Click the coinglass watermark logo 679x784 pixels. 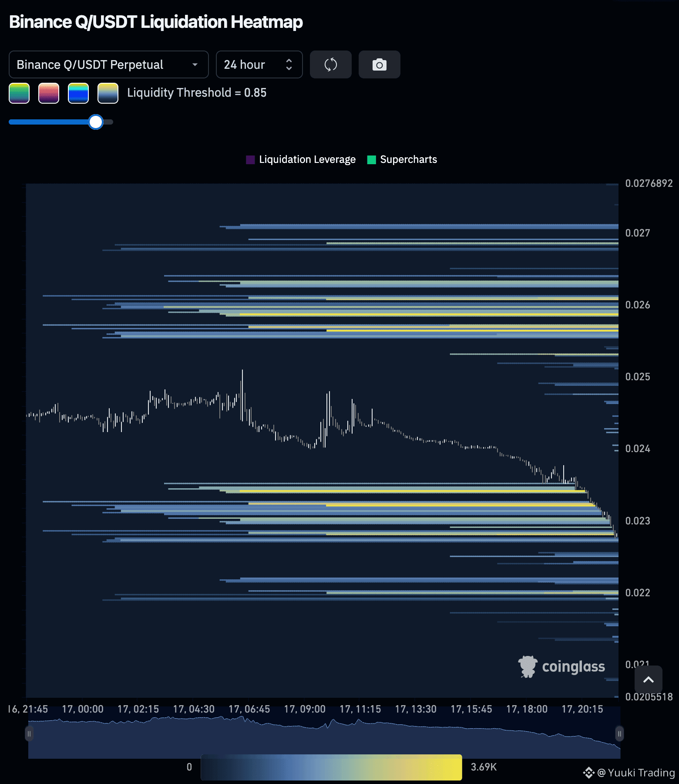pyautogui.click(x=561, y=666)
